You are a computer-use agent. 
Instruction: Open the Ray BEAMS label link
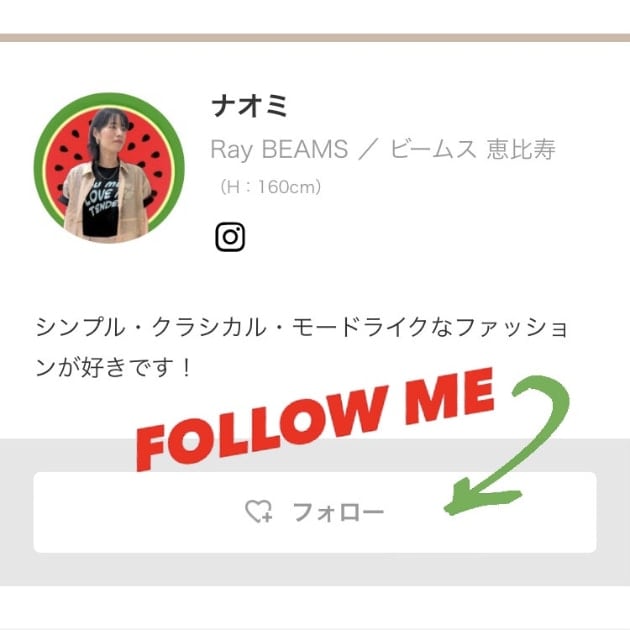(279, 149)
